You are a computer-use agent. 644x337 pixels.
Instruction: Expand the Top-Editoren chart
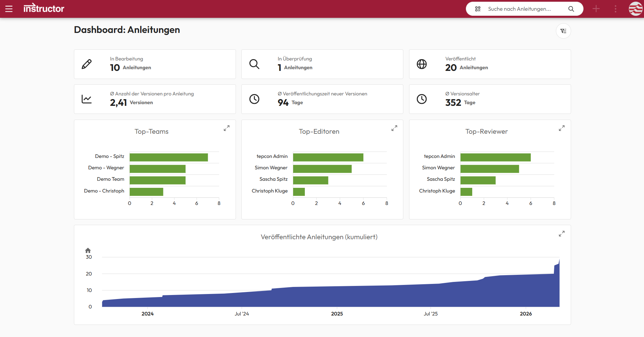[x=394, y=128]
